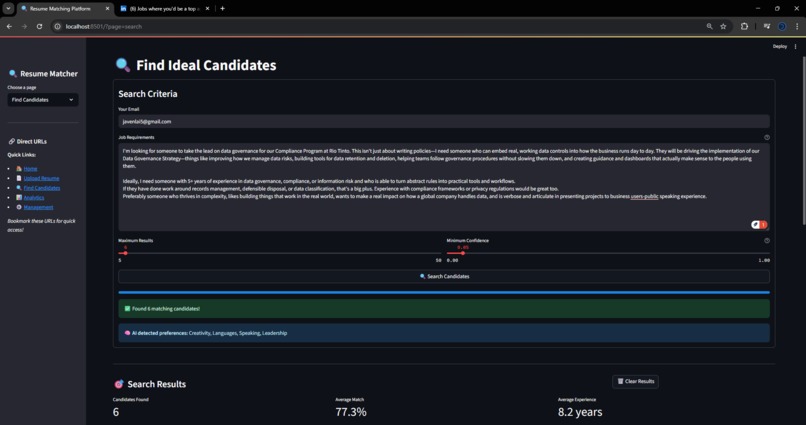Image resolution: width=806 pixels, height=425 pixels.
Task: Expand the Choose a page dropdown
Action: tap(43, 100)
